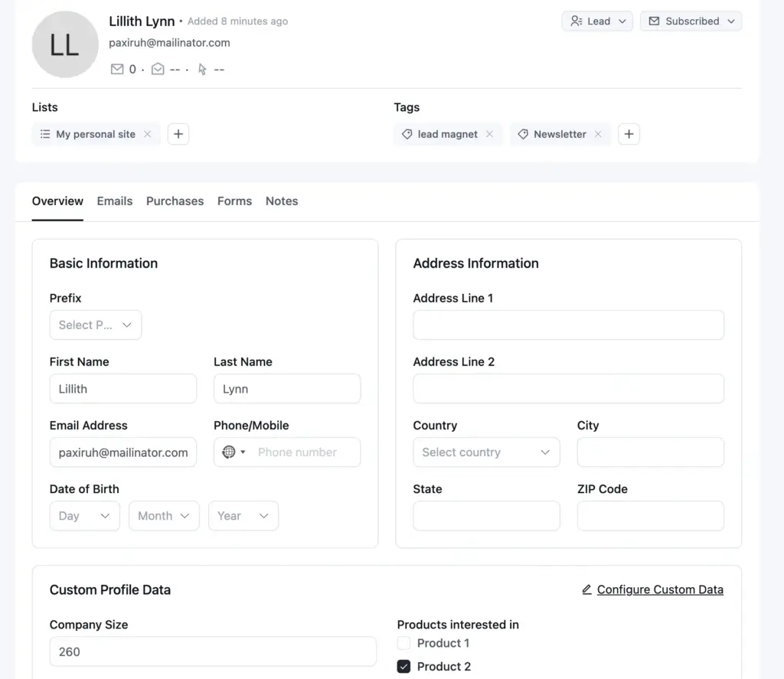Open Configure Custom Data link
The image size is (784, 679).
[652, 589]
